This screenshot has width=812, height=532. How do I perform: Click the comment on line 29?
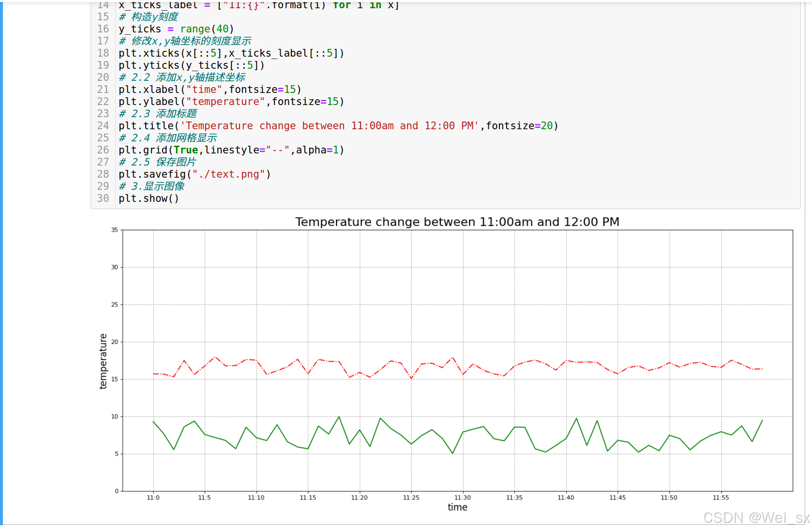151,186
